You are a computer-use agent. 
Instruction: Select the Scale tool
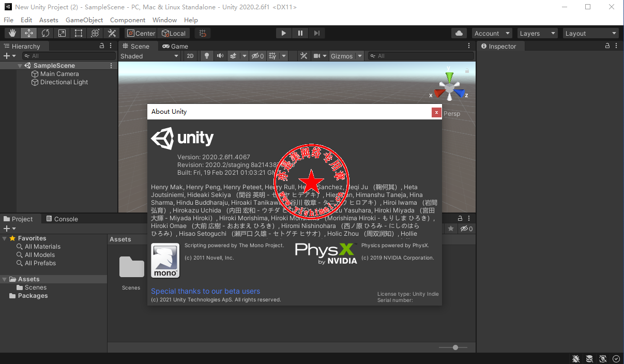[x=62, y=33]
